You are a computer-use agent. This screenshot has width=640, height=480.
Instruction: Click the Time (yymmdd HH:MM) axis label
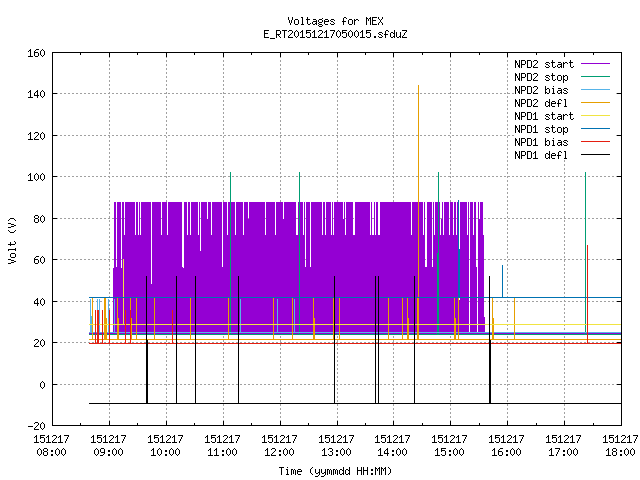click(335, 471)
